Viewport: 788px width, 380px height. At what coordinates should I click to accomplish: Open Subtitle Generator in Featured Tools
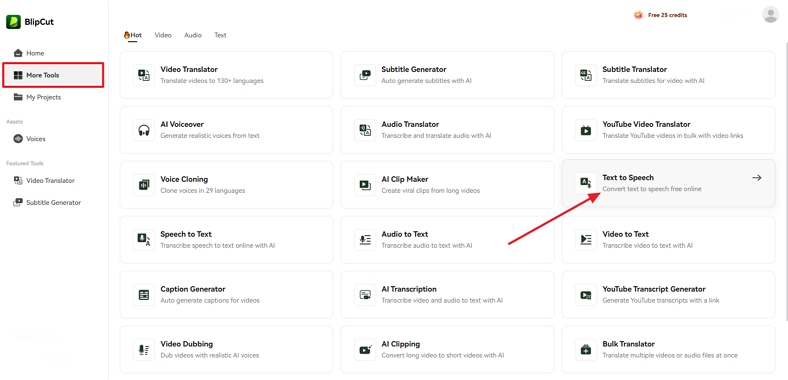(54, 203)
